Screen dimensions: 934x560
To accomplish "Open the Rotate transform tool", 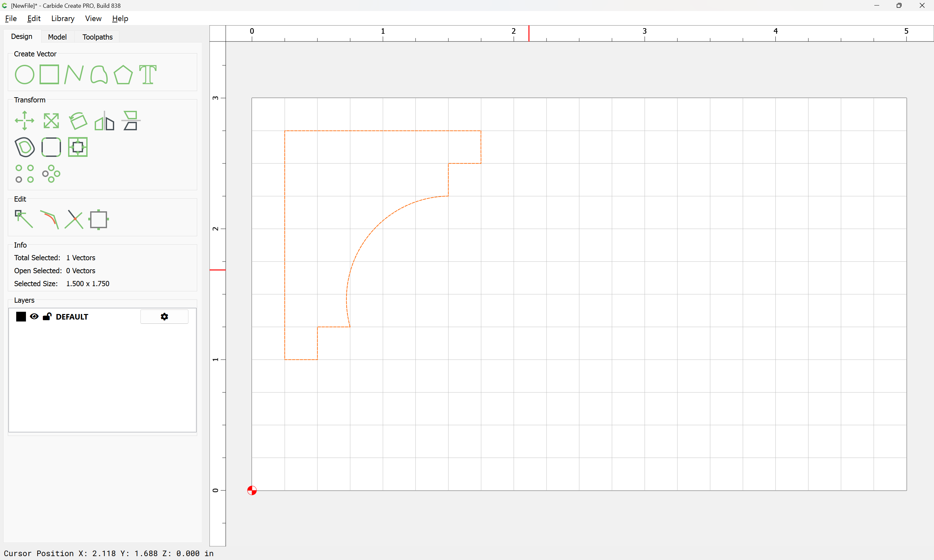I will click(78, 121).
